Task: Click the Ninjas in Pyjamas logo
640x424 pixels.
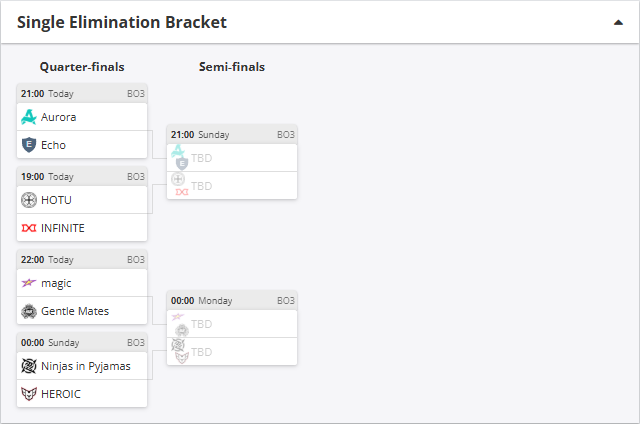Action: point(29,366)
